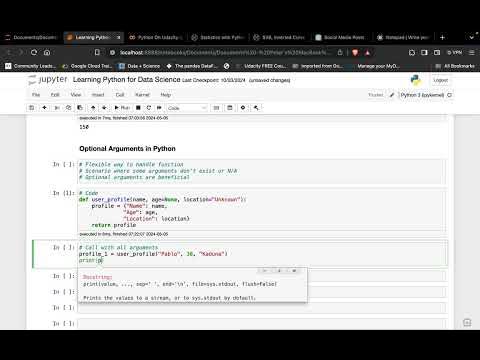Open the View menu
Viewport: 480px width, 360px height.
point(76,95)
